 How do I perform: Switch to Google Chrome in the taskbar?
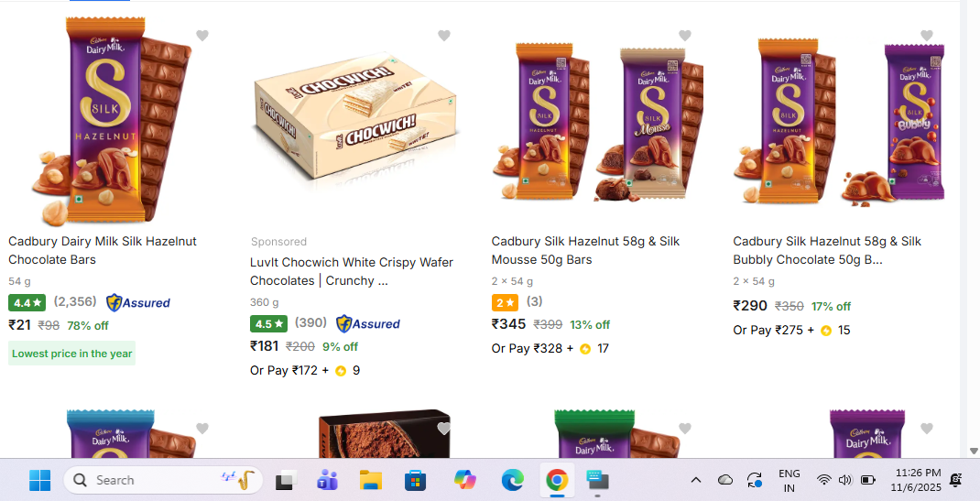[x=556, y=480]
